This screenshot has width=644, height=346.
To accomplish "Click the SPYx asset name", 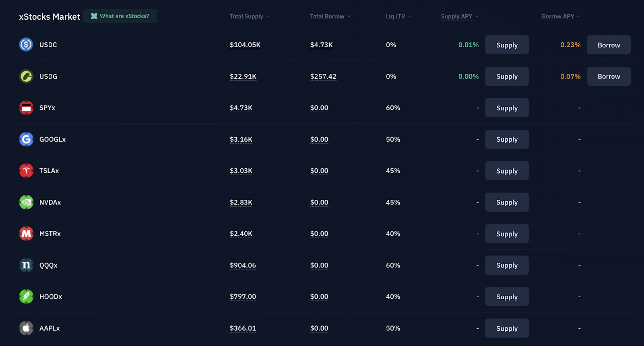I will 47,108.
